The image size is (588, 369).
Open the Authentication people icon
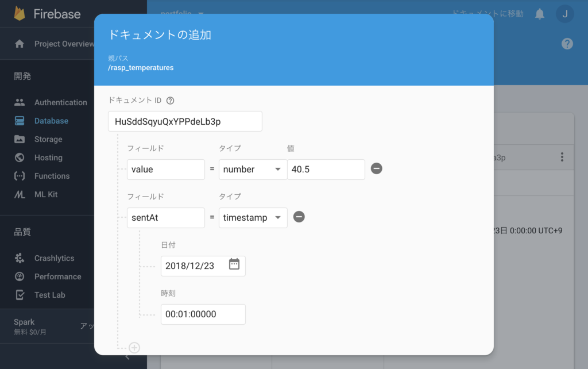(x=20, y=102)
